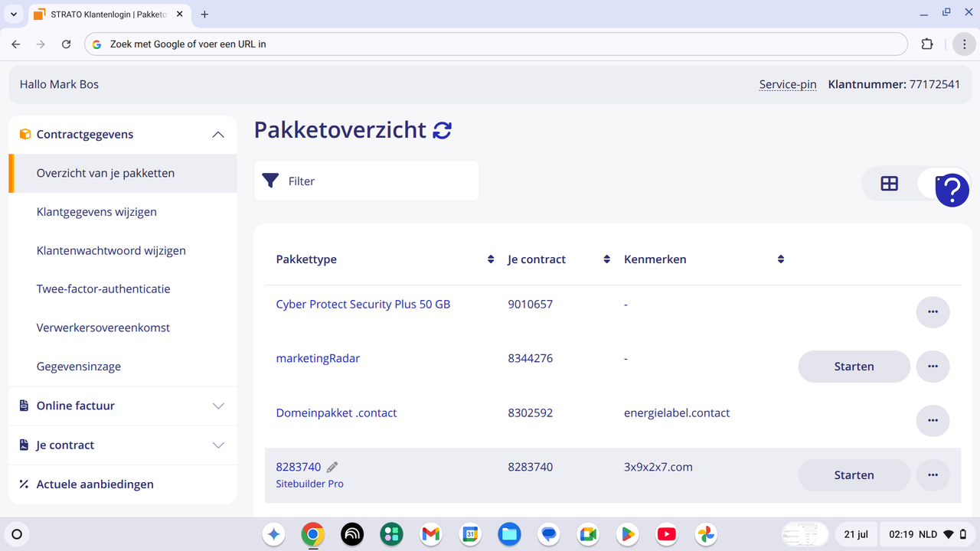Open the marketingRadar package link
The width and height of the screenshot is (980, 551).
coord(318,358)
